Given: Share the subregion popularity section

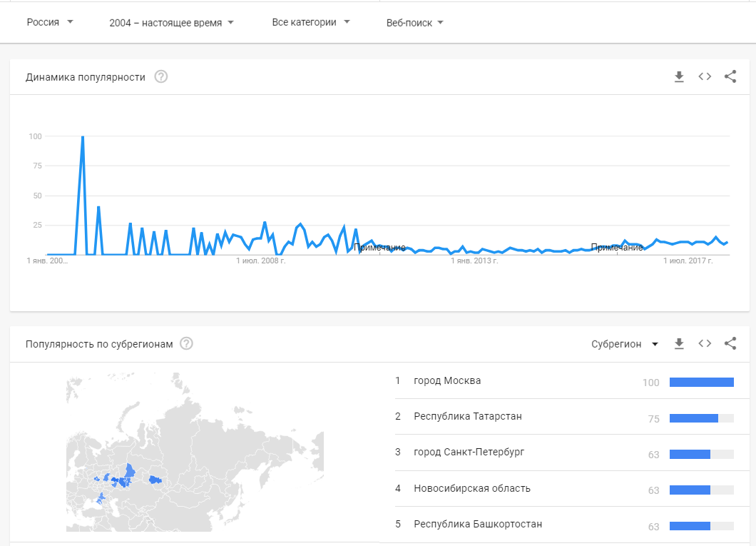Looking at the screenshot, I should coord(730,343).
